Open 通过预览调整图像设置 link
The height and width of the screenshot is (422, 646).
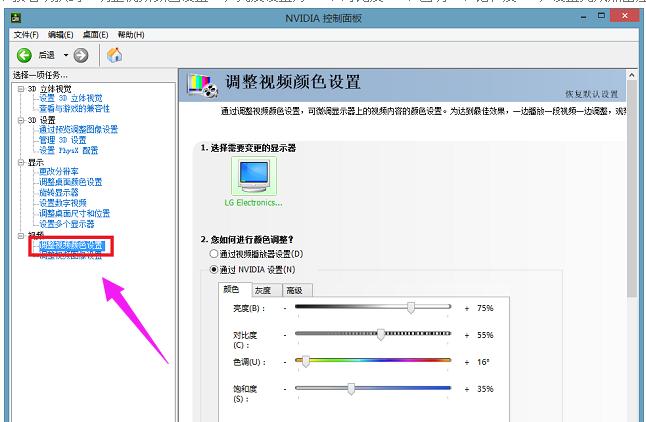[x=78, y=130]
